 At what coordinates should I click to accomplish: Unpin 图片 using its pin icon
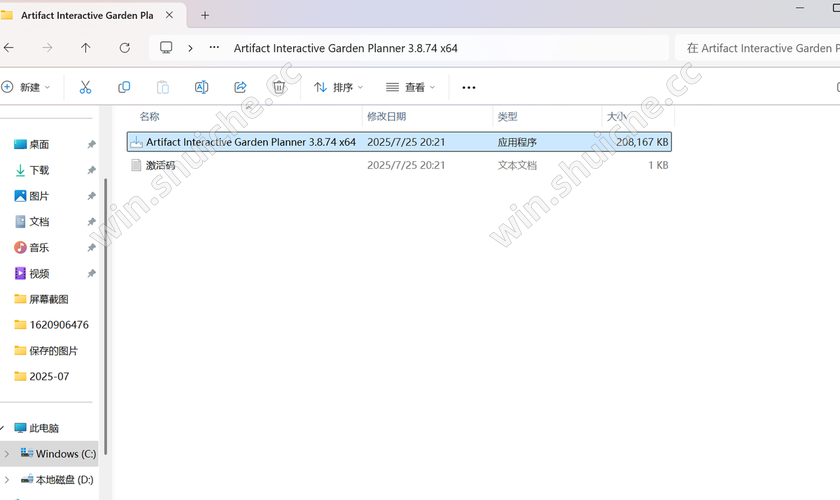tap(92, 196)
